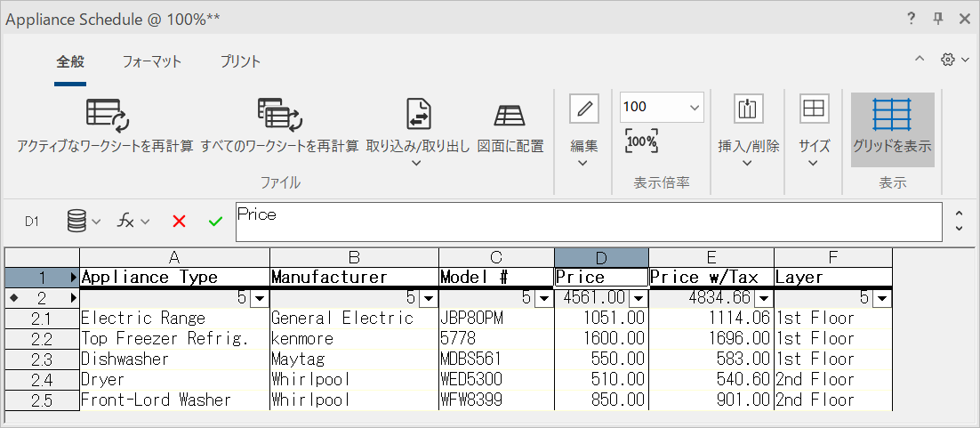Open the size (サイズ) tool
980x428 pixels.
[814, 109]
